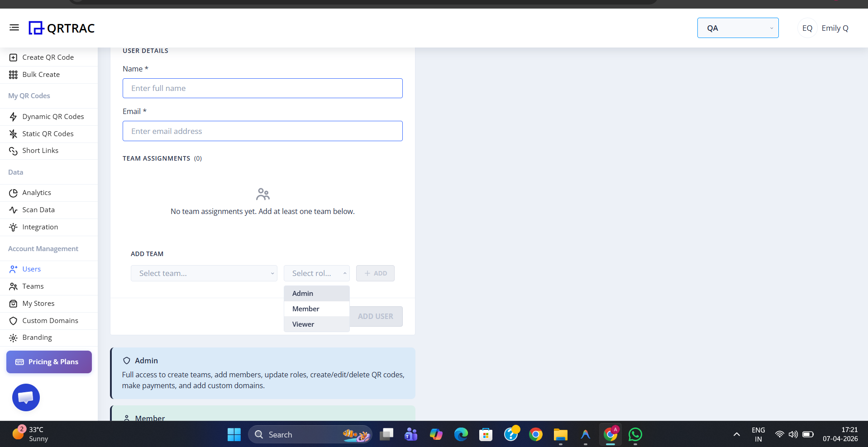This screenshot has width=868, height=447.
Task: Open the Select role dropdown
Action: [x=316, y=273]
